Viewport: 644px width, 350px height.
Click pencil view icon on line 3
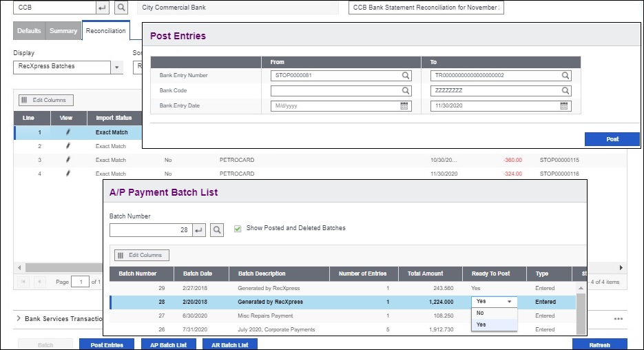(67, 160)
